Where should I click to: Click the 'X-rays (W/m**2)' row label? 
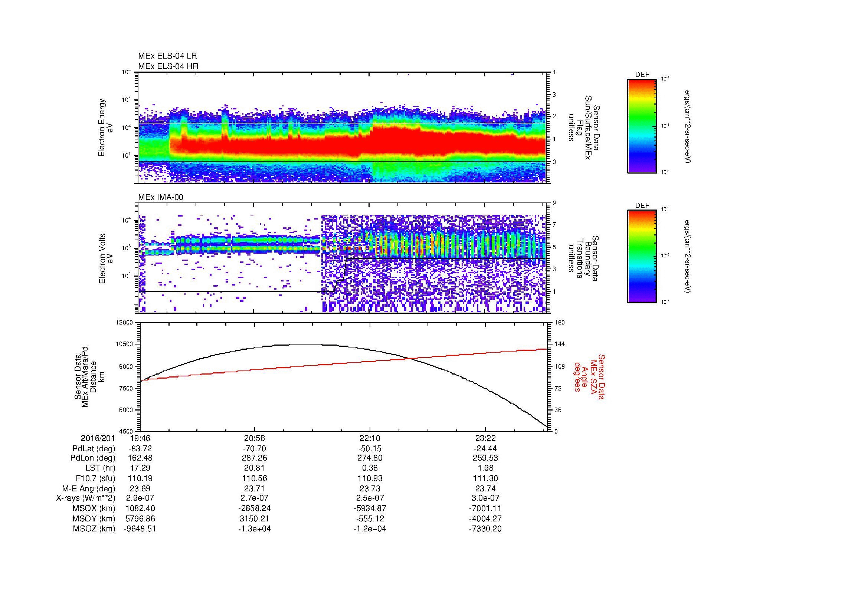(x=85, y=498)
